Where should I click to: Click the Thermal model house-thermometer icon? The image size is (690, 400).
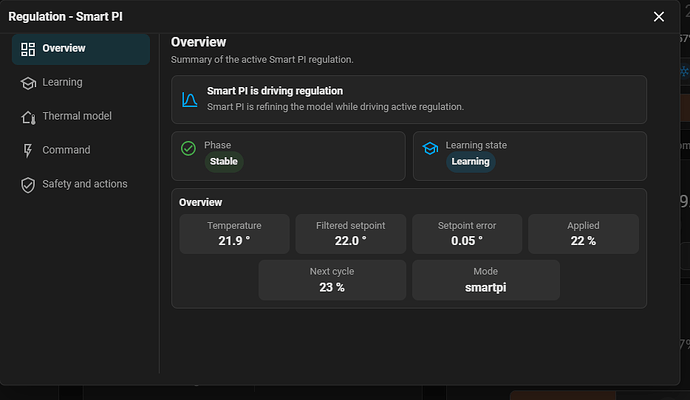click(x=28, y=117)
